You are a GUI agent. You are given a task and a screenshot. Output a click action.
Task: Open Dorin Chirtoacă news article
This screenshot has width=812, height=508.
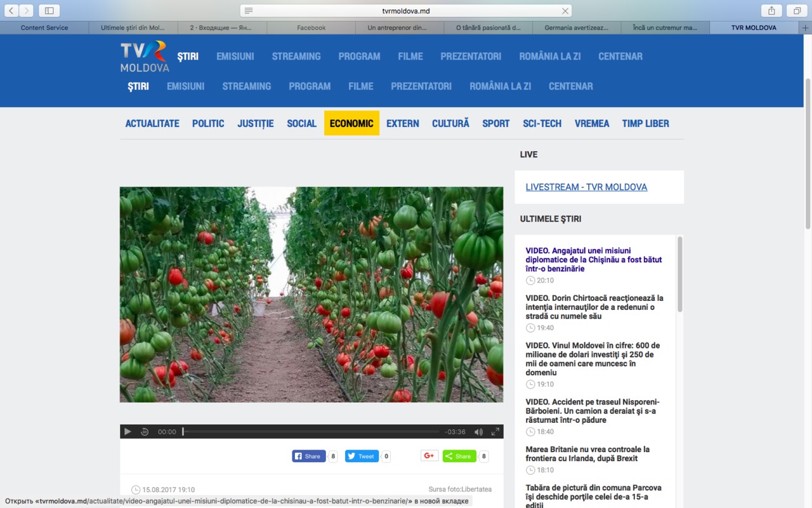pos(594,307)
